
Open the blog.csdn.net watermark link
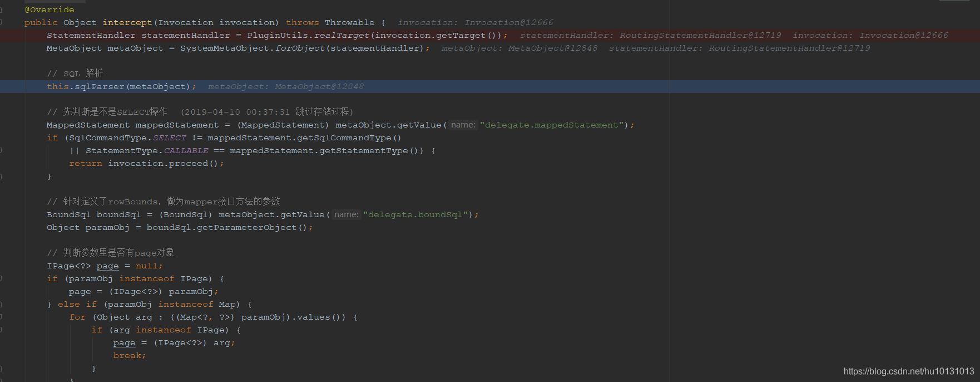pyautogui.click(x=909, y=371)
